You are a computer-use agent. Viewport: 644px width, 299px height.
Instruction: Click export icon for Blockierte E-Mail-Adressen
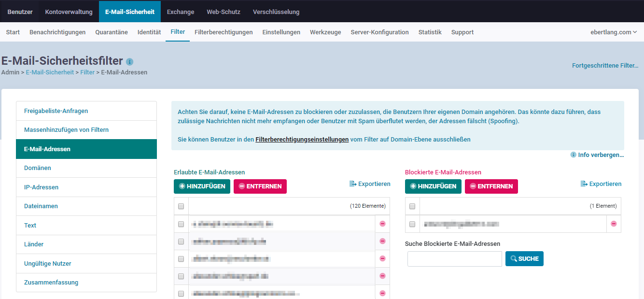tap(584, 184)
